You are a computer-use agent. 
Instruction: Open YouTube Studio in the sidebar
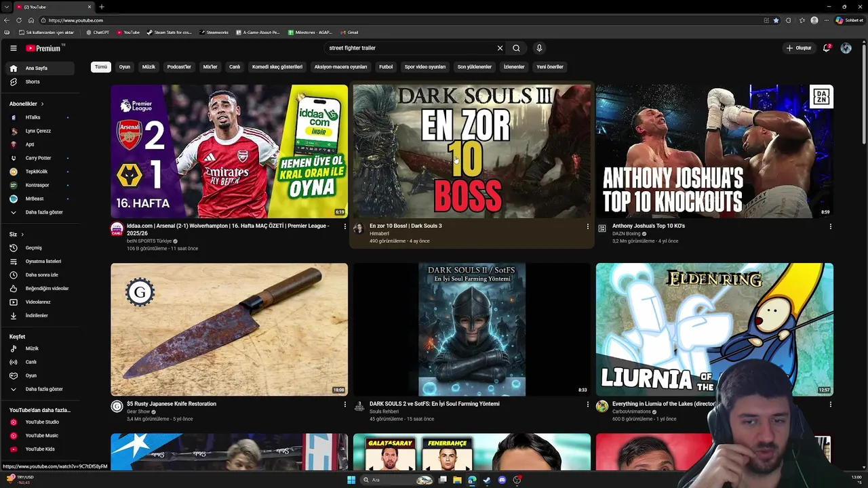41,422
